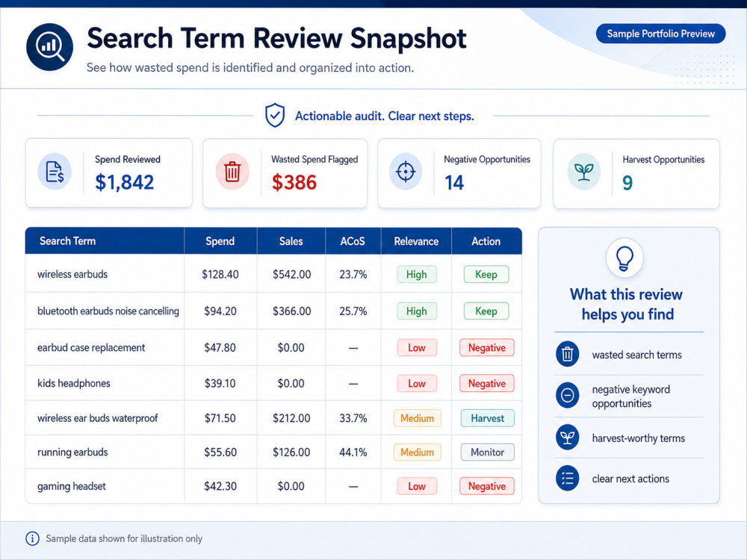Click Medium relevance badge for running earbuds
The width and height of the screenshot is (747, 560).
point(418,452)
